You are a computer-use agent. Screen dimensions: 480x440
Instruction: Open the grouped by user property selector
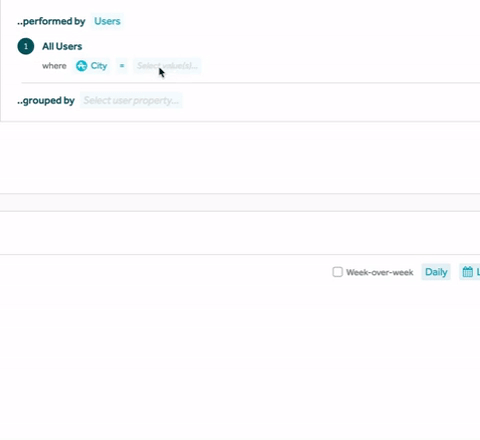pos(131,100)
